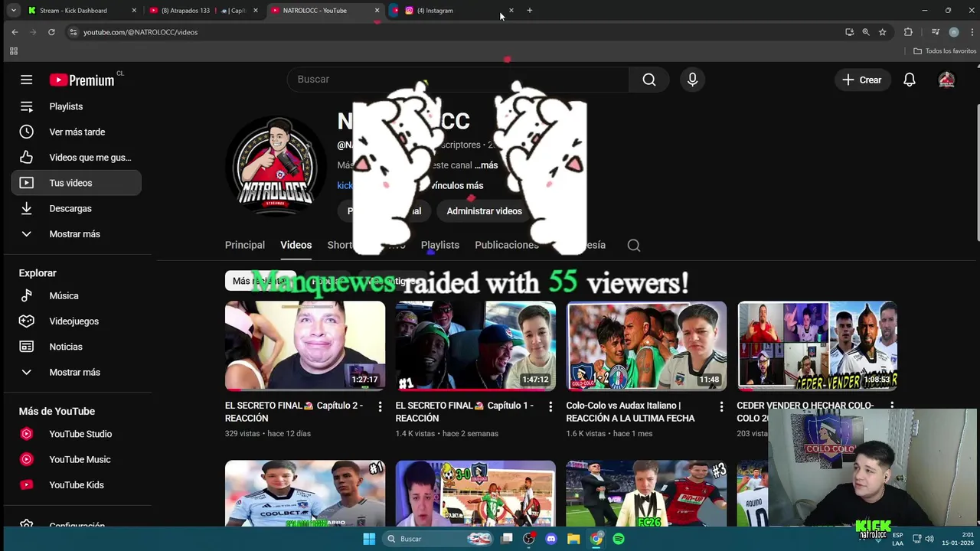
Task: Expand channel description with ...más
Action: pyautogui.click(x=486, y=165)
